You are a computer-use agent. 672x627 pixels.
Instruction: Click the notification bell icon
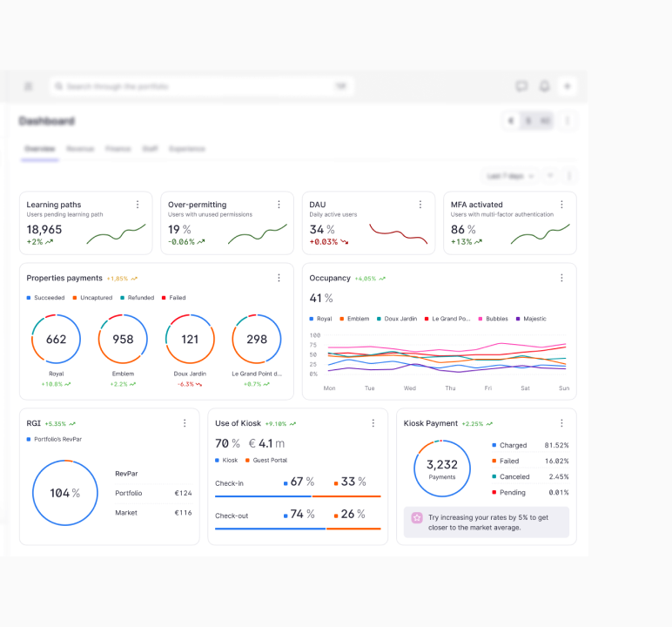pos(545,86)
